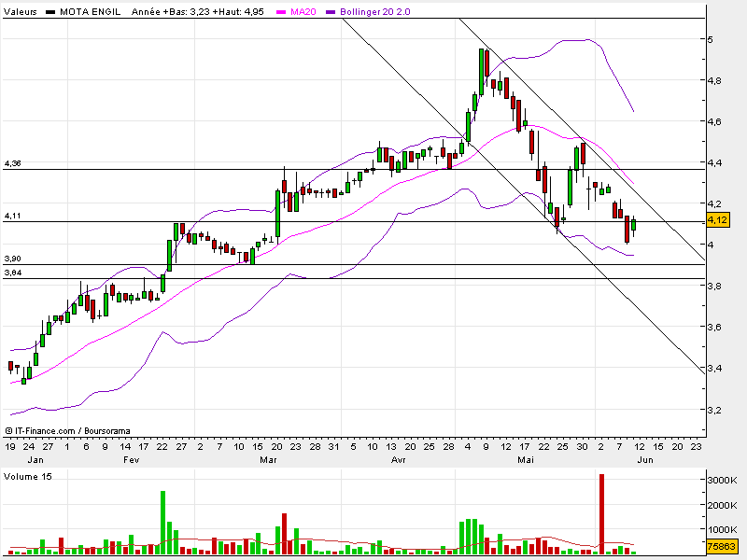The image size is (747, 560).
Task: Click the Fev month label
Action: [132, 459]
